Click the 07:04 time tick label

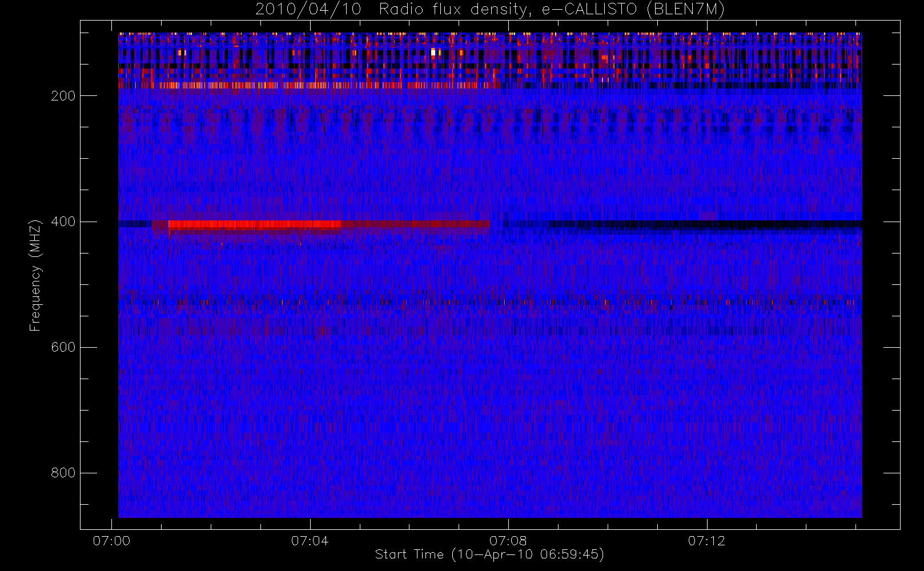310,541
